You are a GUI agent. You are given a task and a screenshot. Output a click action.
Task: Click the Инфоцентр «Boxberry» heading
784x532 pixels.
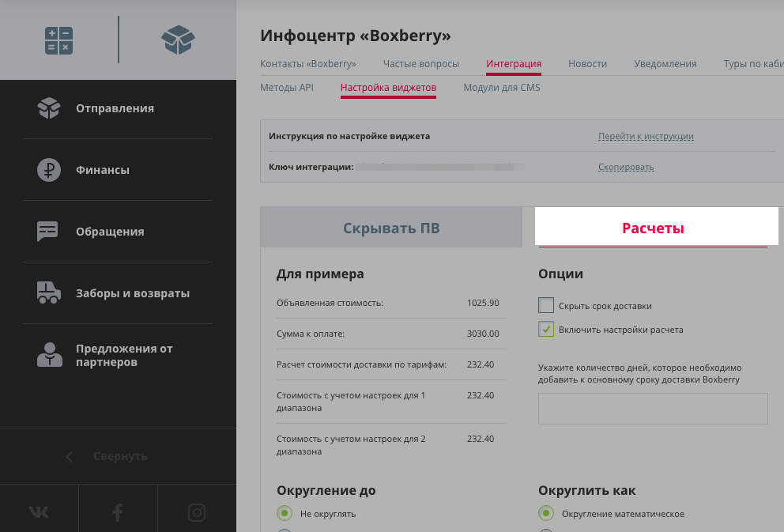pos(356,36)
